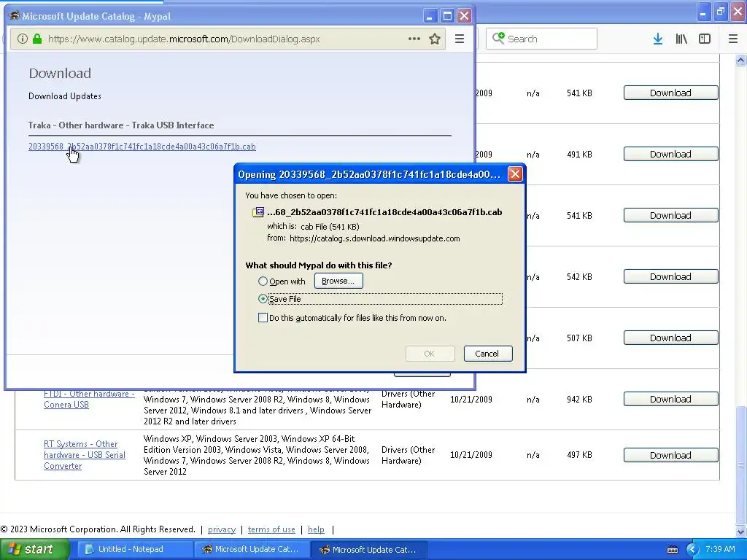Click Download button for 507 KB row

point(671,338)
